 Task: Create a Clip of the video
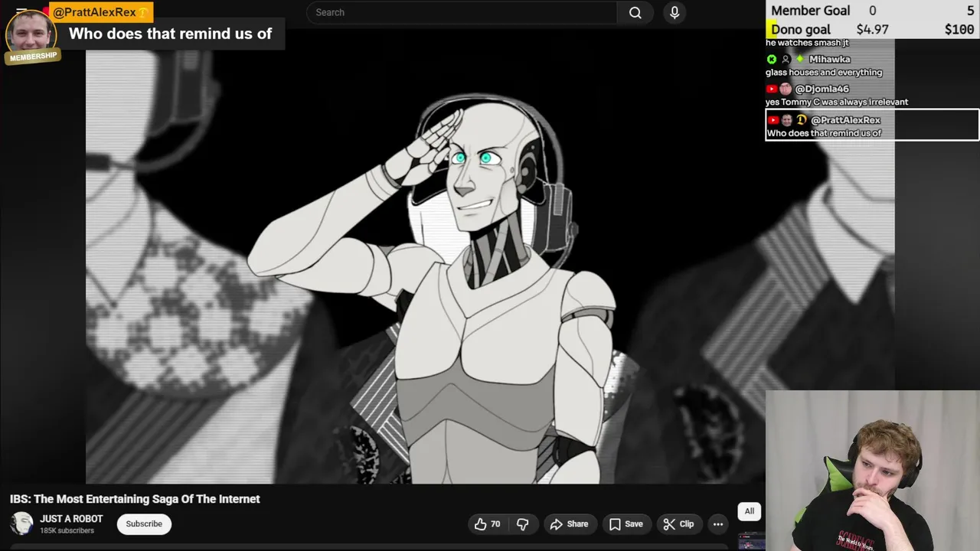(678, 524)
